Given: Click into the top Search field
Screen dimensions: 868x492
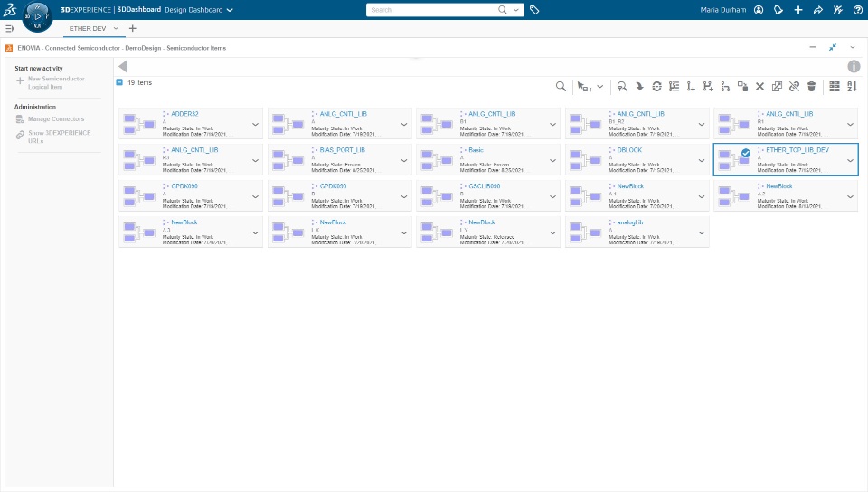Looking at the screenshot, I should coord(433,10).
